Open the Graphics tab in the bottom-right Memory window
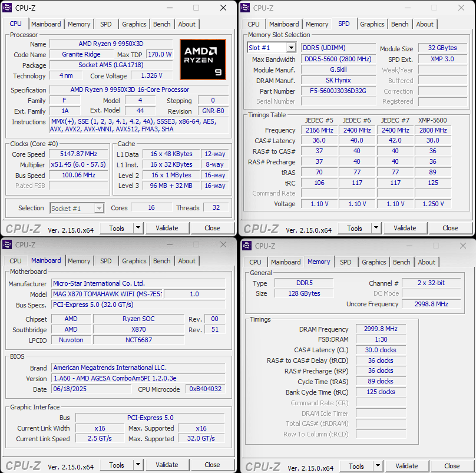The width and height of the screenshot is (476, 473). point(373,262)
